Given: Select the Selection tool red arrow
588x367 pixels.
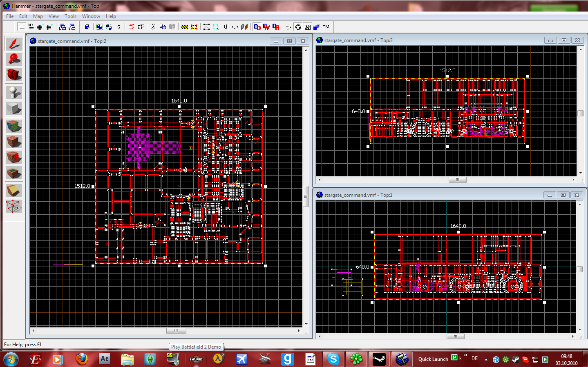Looking at the screenshot, I should pyautogui.click(x=14, y=44).
